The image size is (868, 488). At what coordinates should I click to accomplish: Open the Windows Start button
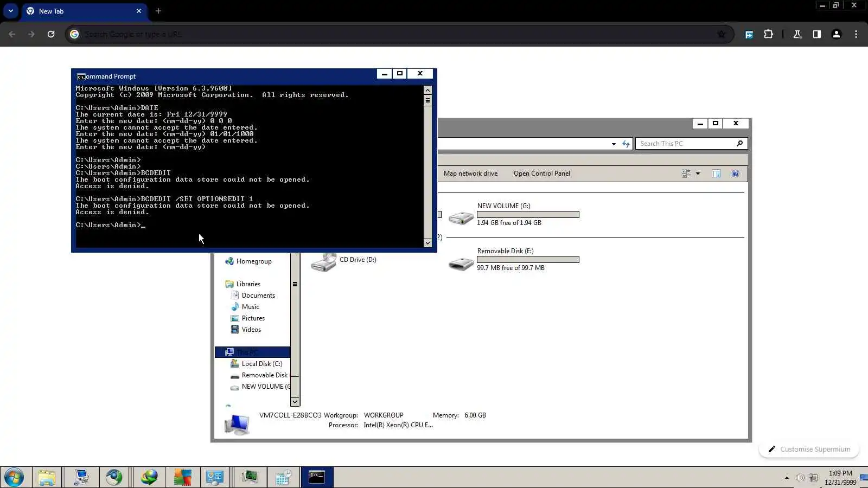click(14, 478)
